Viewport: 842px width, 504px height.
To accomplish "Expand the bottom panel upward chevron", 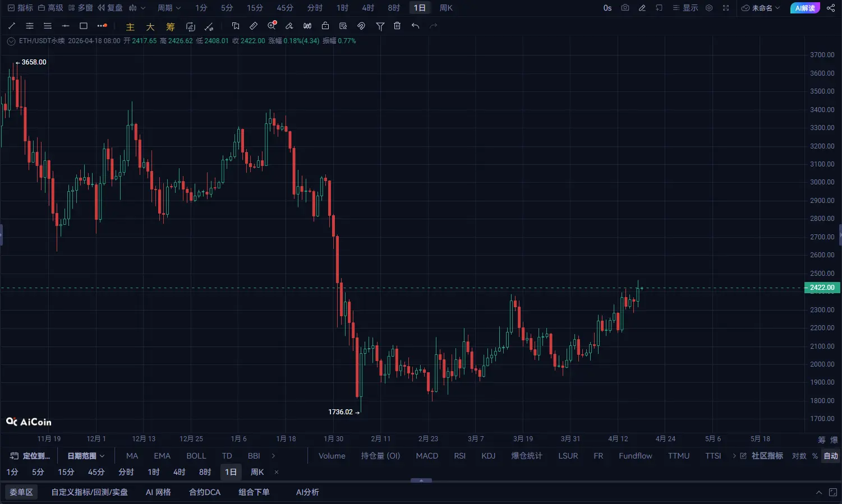I will click(x=819, y=492).
